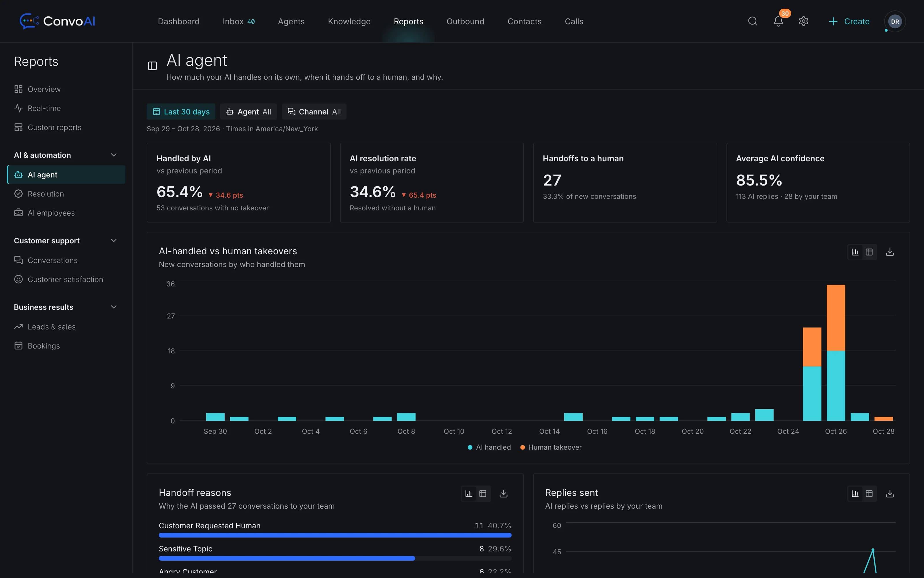Click the tall Oct 26 chart bar
924x578 pixels.
pyautogui.click(x=836, y=353)
